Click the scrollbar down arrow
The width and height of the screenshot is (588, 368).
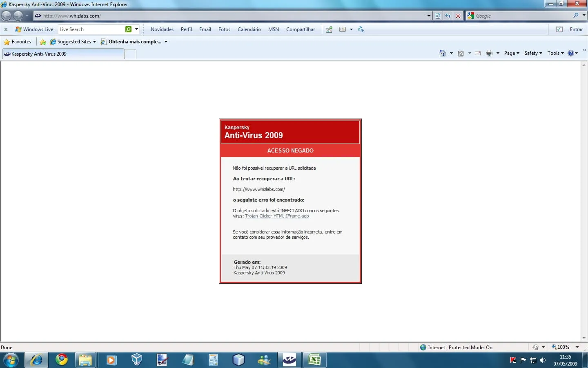tap(584, 339)
